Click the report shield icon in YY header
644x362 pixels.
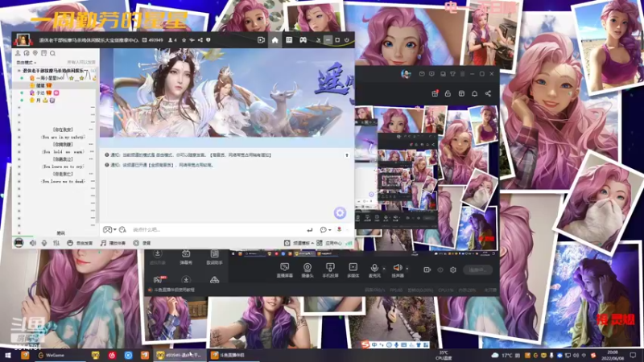point(208,40)
